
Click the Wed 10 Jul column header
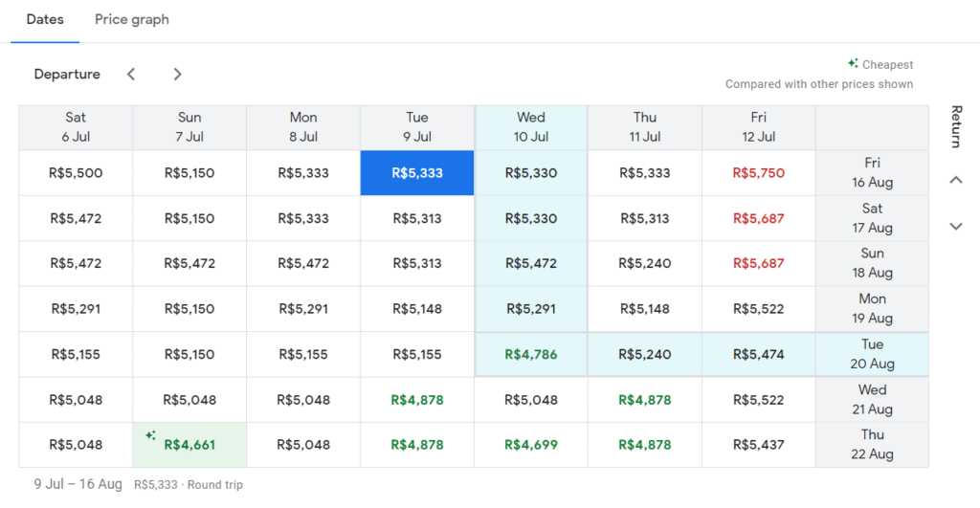pyautogui.click(x=531, y=127)
